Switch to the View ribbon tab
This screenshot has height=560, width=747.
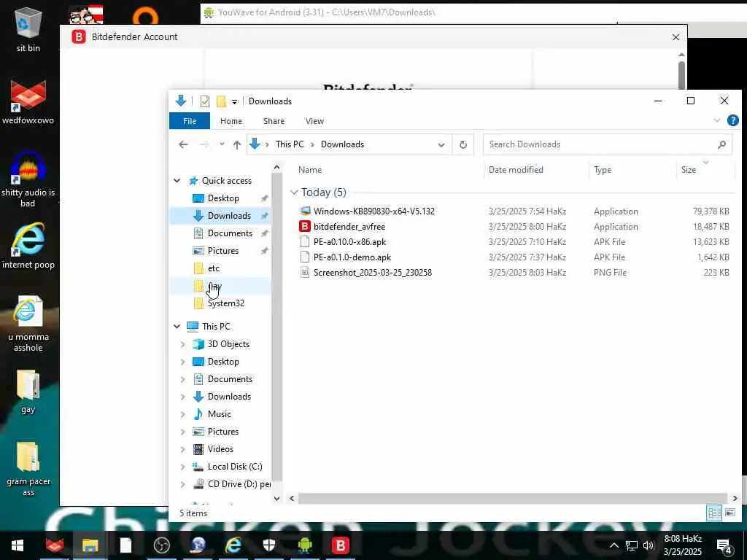(314, 121)
